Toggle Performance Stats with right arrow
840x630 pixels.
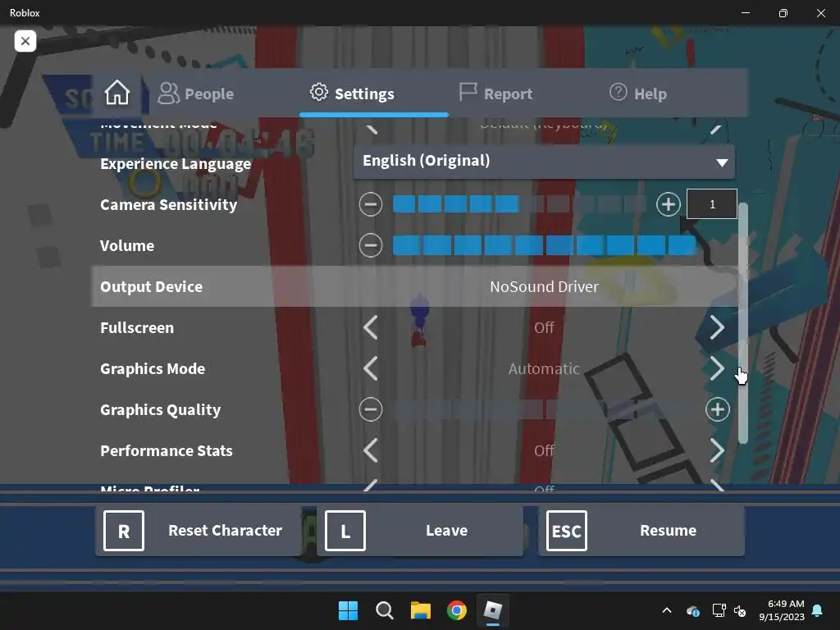coord(717,450)
